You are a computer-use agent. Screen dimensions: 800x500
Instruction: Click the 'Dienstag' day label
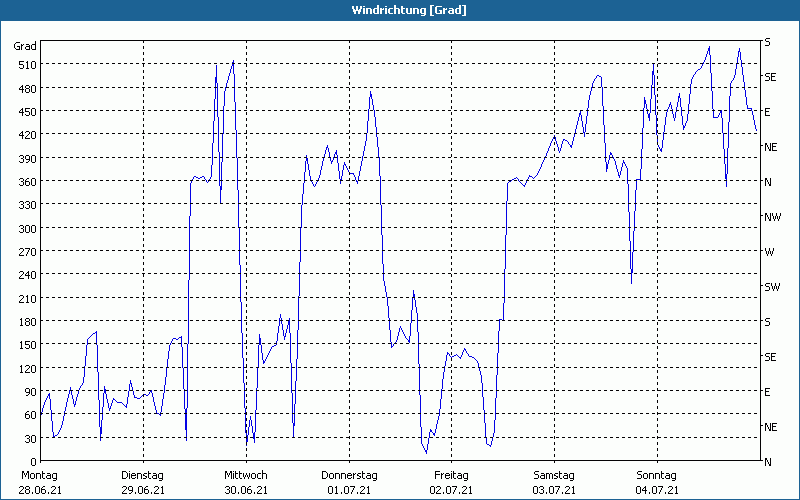(x=142, y=476)
